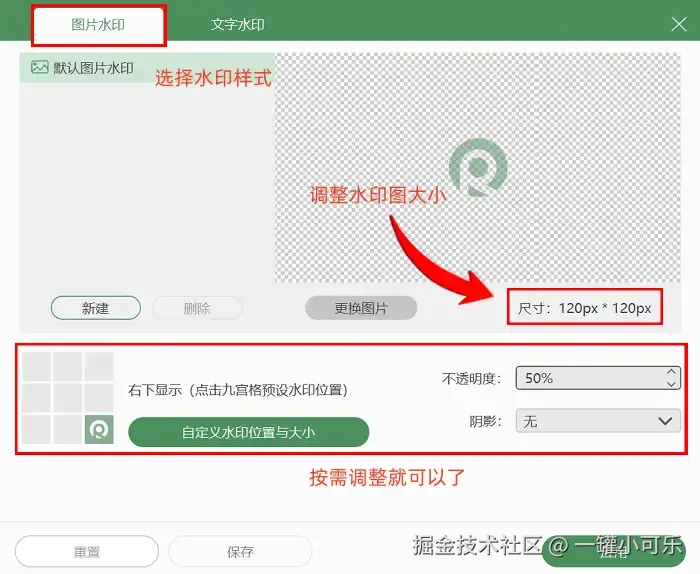
Task: Choose bottom-center cell of position grid
Action: pyautogui.click(x=67, y=429)
